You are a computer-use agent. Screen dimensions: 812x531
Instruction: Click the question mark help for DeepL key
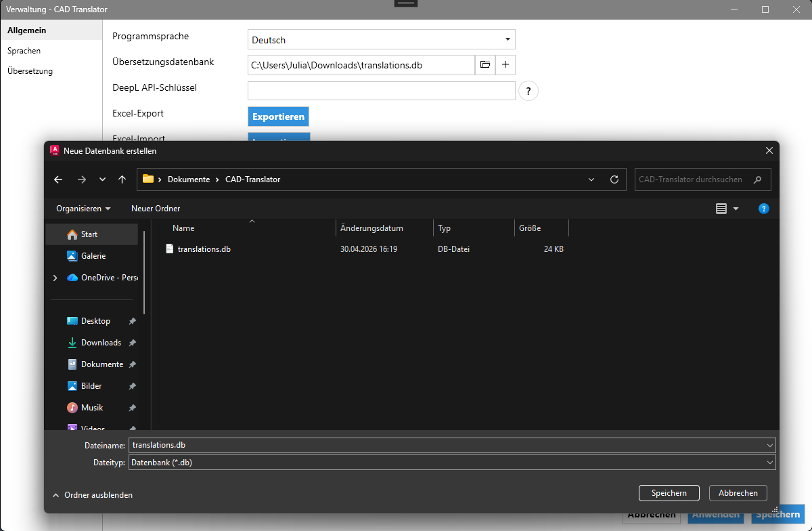(x=528, y=91)
